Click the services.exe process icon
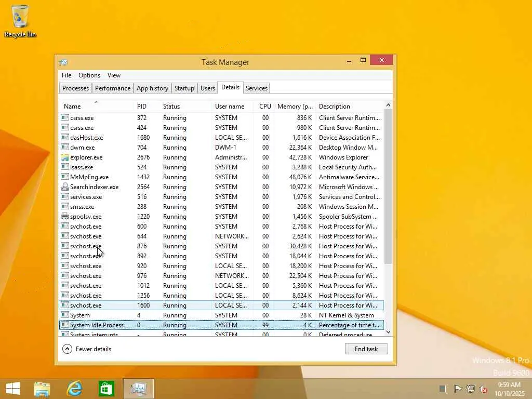 [x=65, y=196]
